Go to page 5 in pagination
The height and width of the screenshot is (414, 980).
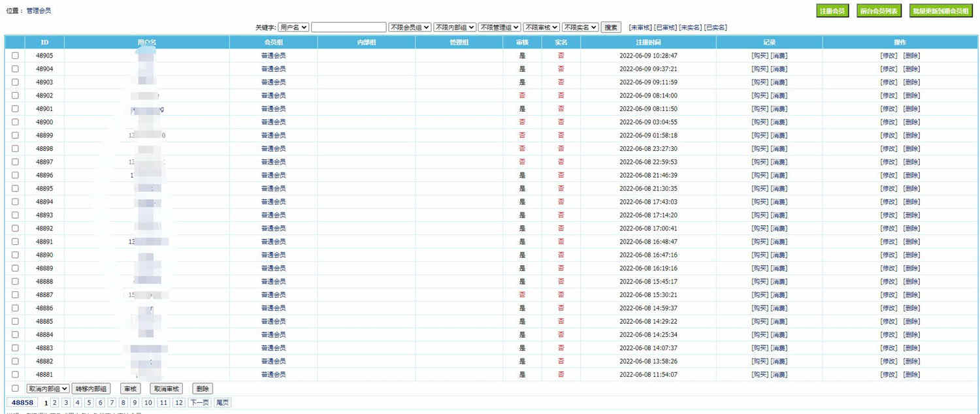click(x=88, y=402)
